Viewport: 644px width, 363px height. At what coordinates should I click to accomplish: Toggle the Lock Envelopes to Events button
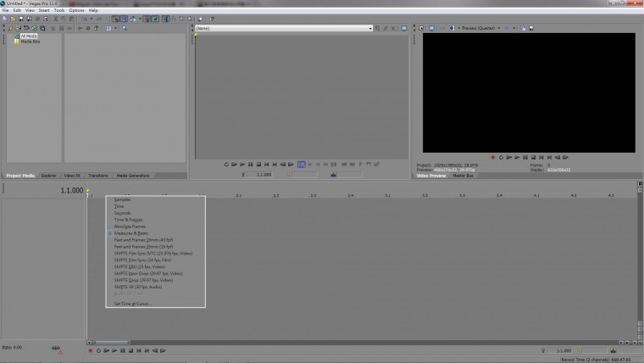(147, 19)
